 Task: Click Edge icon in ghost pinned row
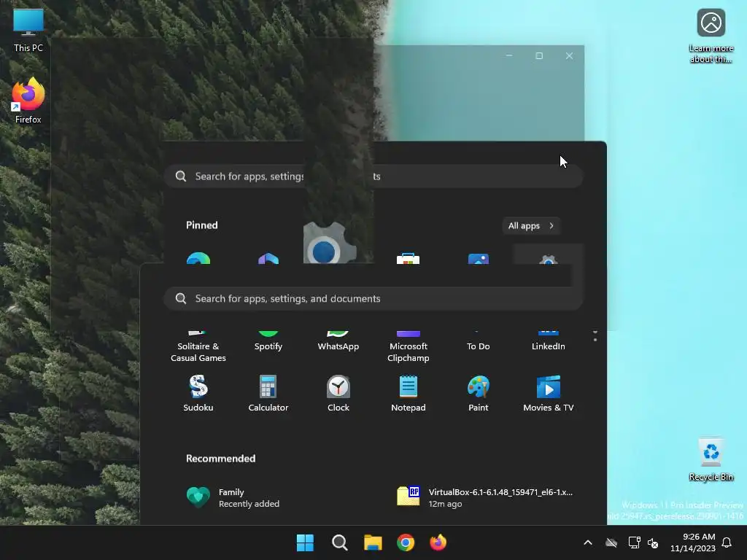click(x=198, y=258)
